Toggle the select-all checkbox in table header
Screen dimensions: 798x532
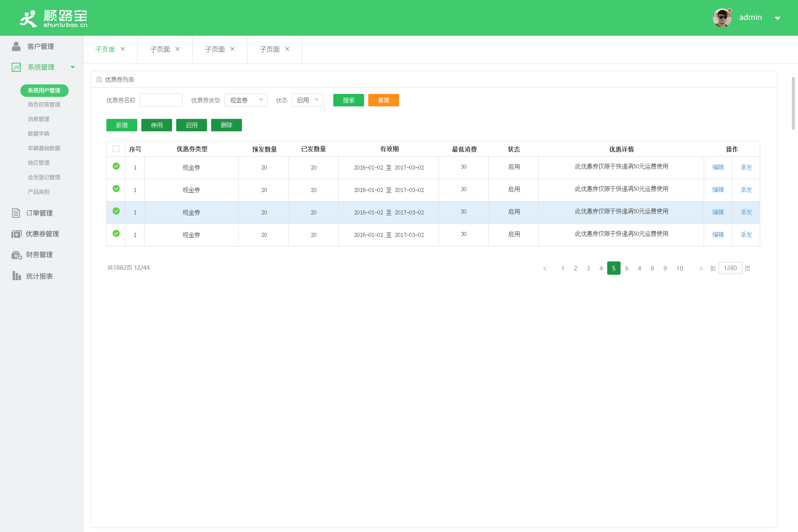coord(116,149)
